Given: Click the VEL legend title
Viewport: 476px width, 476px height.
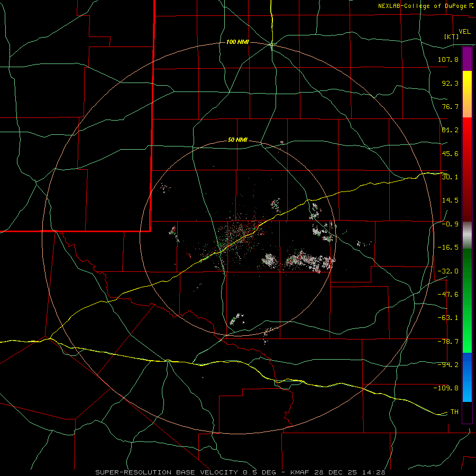Looking at the screenshot, I should [464, 32].
